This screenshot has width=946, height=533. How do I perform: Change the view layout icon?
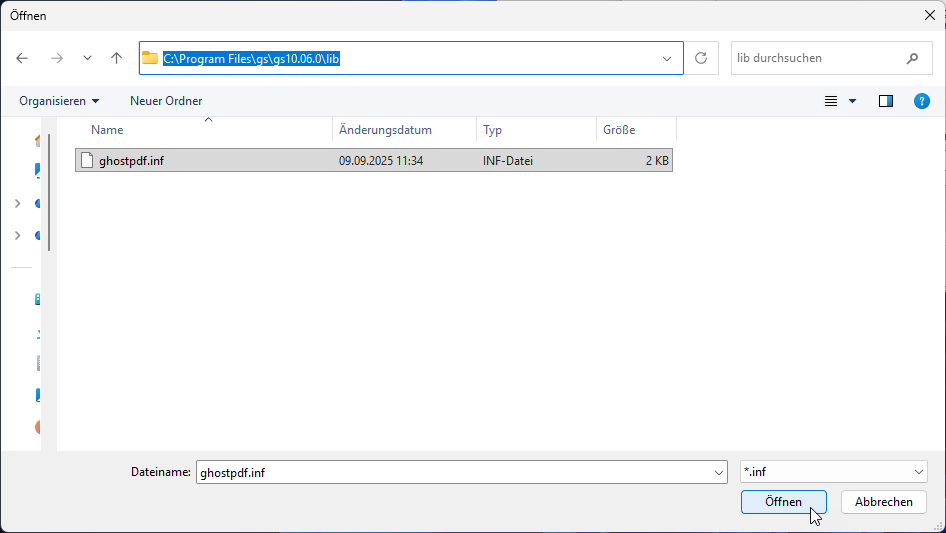(831, 101)
